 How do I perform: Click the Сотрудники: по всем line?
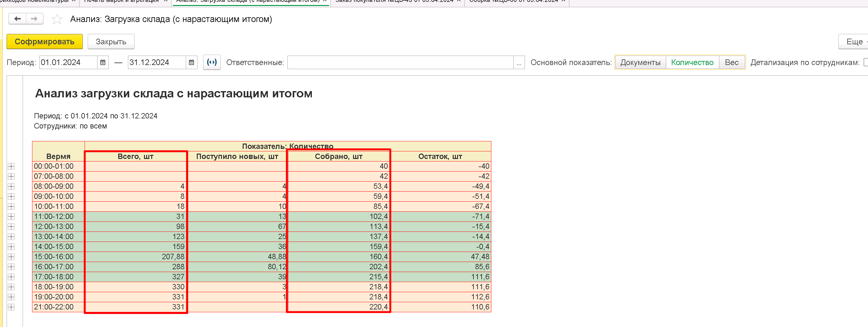70,126
